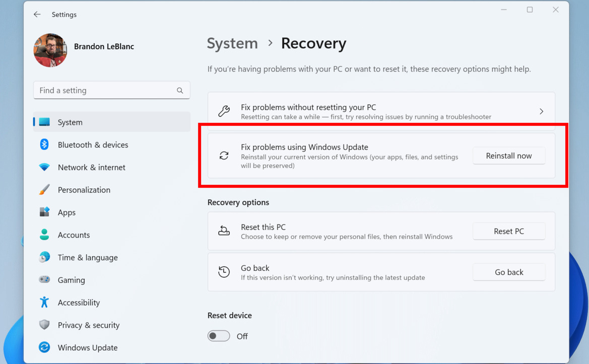Viewport: 589px width, 364px height.
Task: Click the Reset device heading
Action: (230, 315)
